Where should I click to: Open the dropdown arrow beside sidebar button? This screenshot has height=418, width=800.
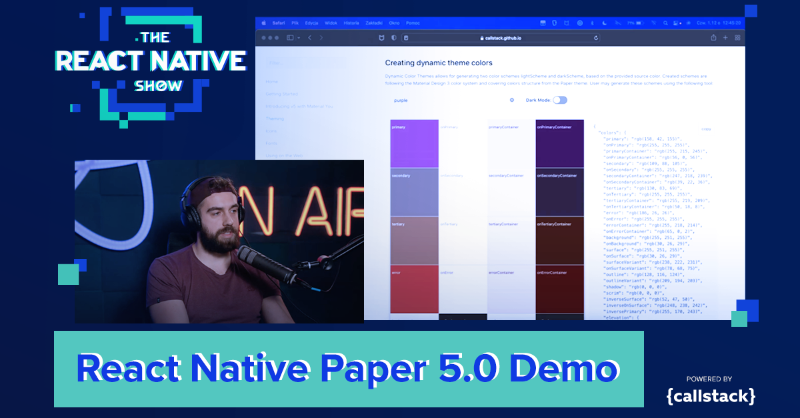click(x=298, y=38)
